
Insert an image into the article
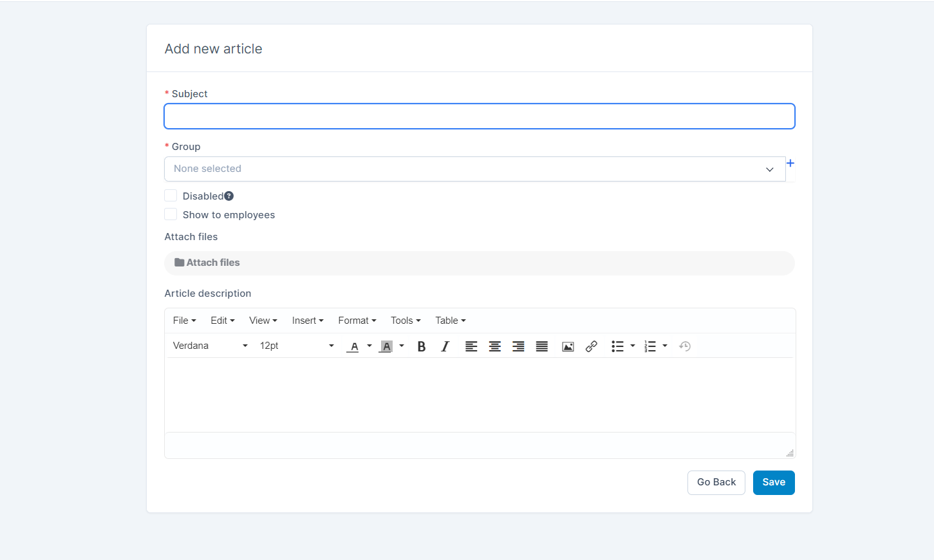[x=568, y=346]
